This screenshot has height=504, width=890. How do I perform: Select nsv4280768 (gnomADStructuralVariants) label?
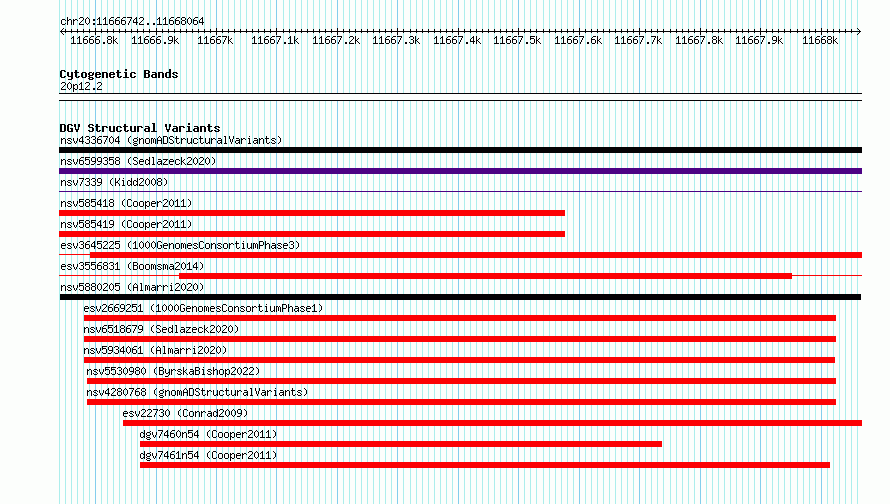197,392
